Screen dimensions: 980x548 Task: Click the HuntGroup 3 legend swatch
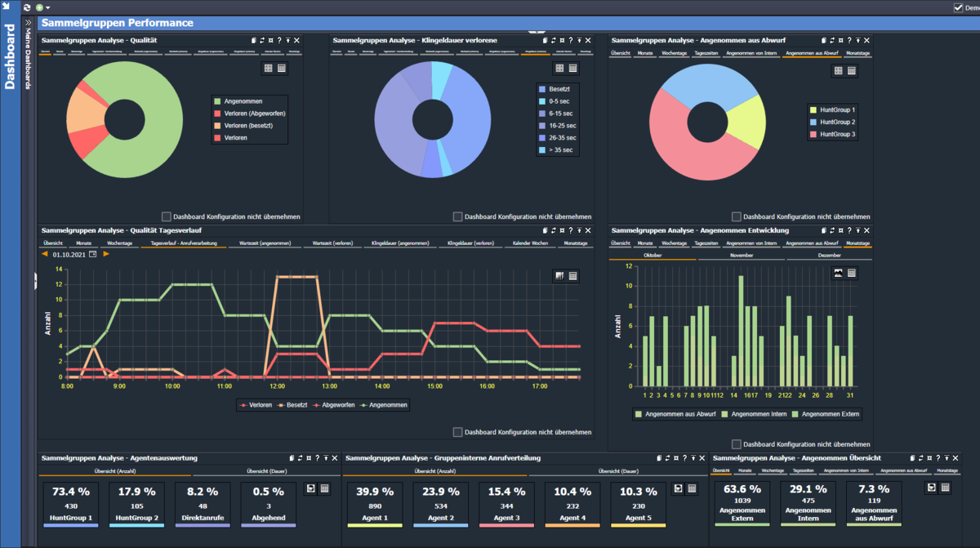click(x=813, y=134)
